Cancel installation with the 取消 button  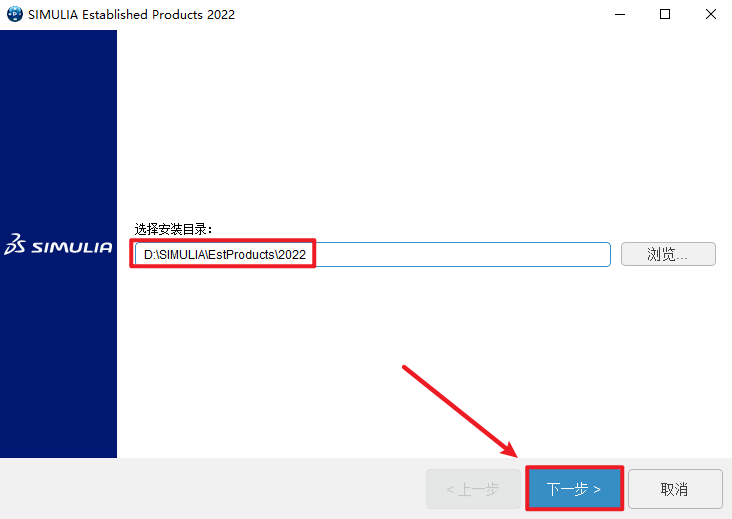(x=675, y=489)
